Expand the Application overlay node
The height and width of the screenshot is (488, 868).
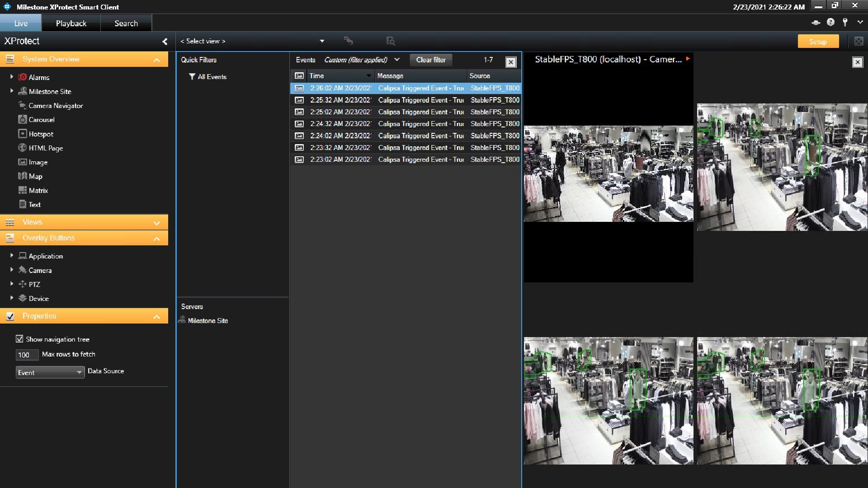pos(12,255)
